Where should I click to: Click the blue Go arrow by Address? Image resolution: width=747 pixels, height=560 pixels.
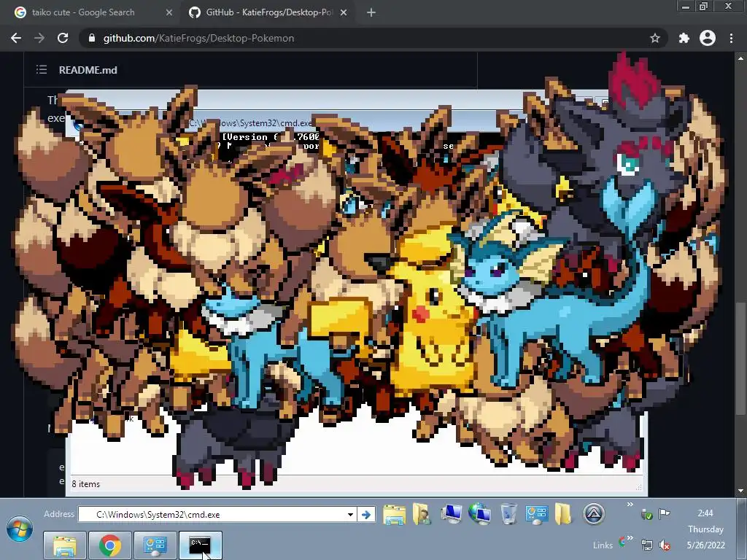pyautogui.click(x=366, y=515)
